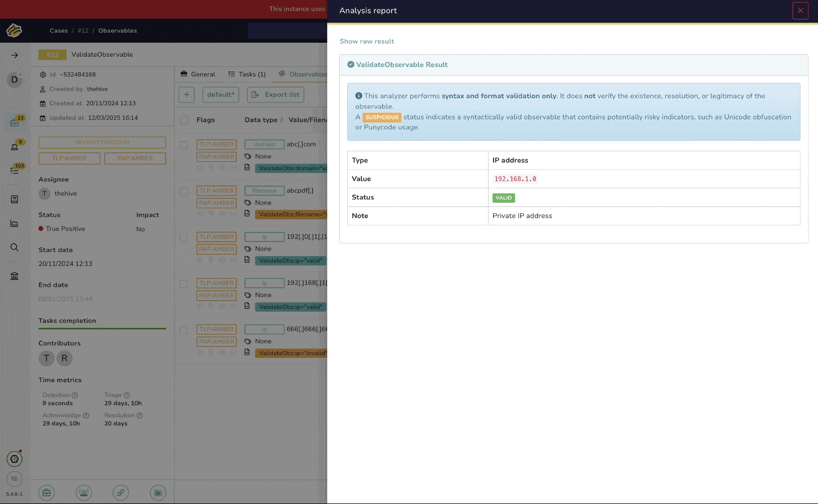The height and width of the screenshot is (504, 818).
Task: Tick the checkbox for the abcpdf filename row
Action: tap(184, 191)
